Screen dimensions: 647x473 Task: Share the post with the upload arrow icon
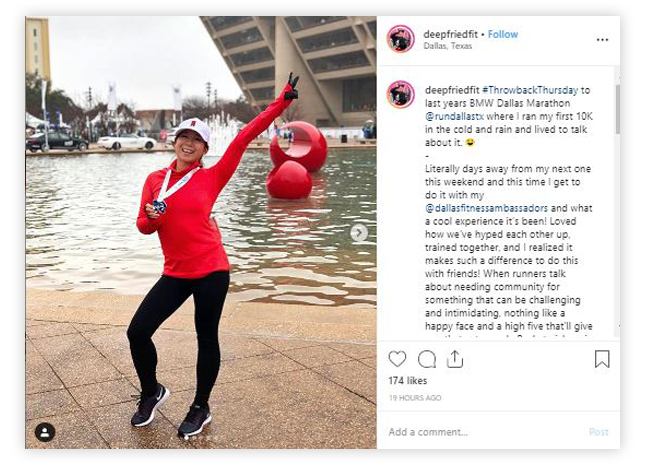coord(455,359)
